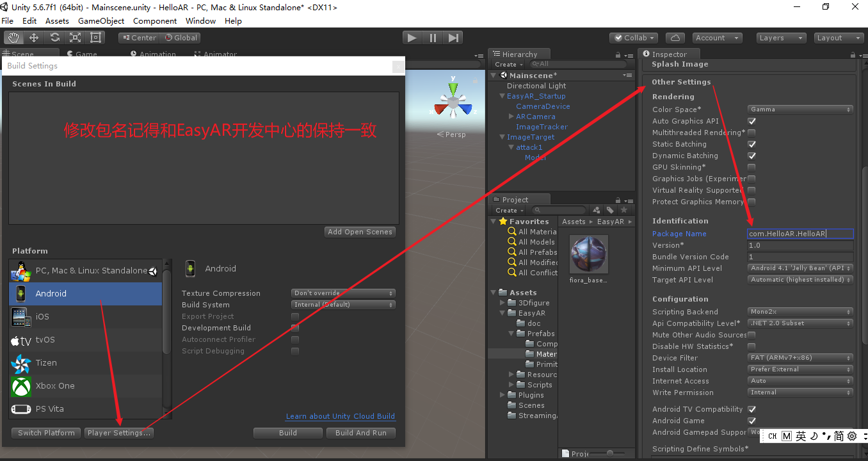Toggle the Multithreaded Rendering checkbox
The height and width of the screenshot is (461, 868).
point(752,133)
